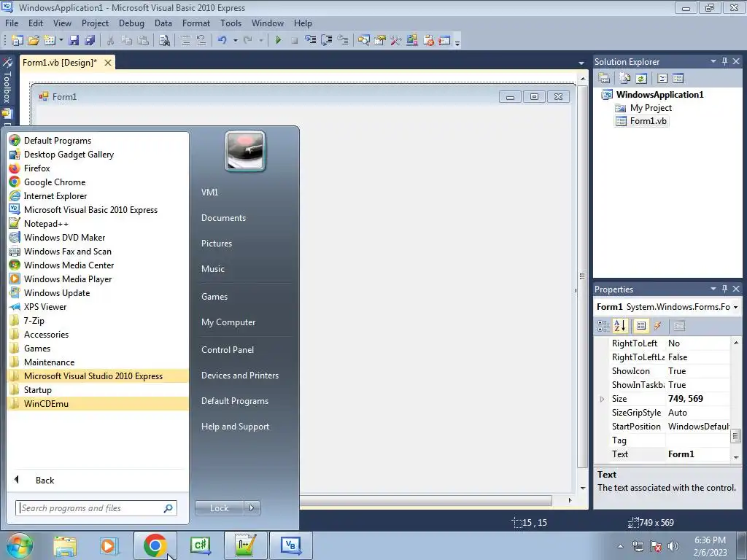Click Properties panel vertical scrollbar thumb

(735, 435)
